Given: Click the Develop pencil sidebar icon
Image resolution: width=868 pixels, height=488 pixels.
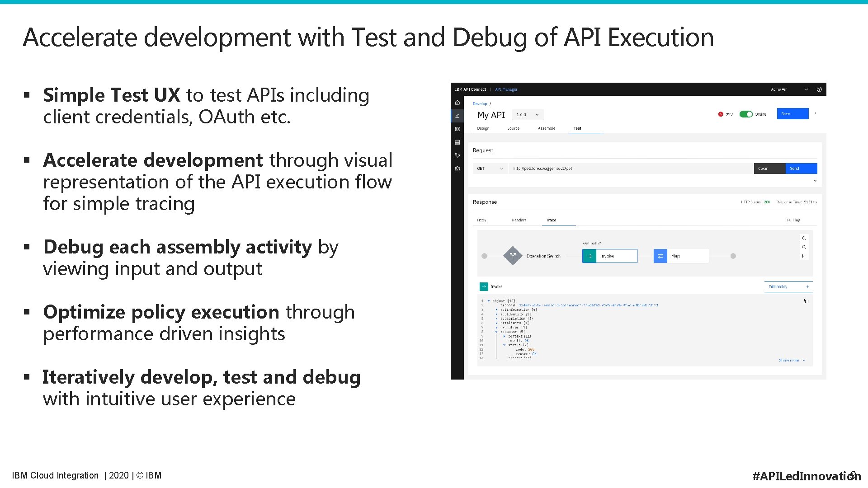Looking at the screenshot, I should tap(457, 116).
